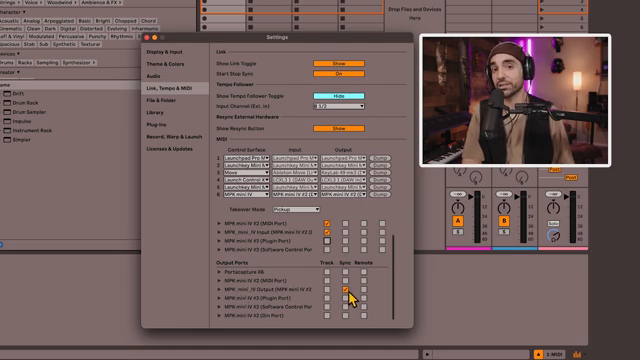Select the Distorted character tag

pyautogui.click(x=91, y=29)
